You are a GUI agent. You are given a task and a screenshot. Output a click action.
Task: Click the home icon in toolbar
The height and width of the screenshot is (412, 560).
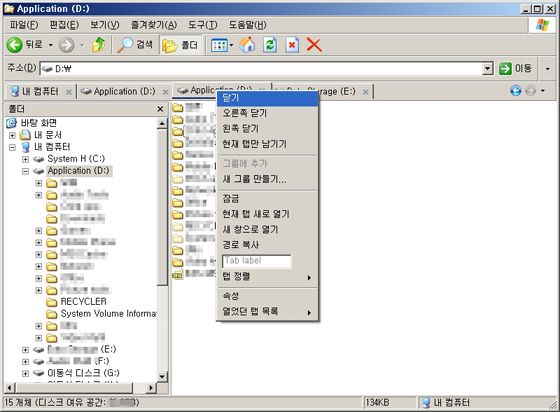(x=247, y=45)
